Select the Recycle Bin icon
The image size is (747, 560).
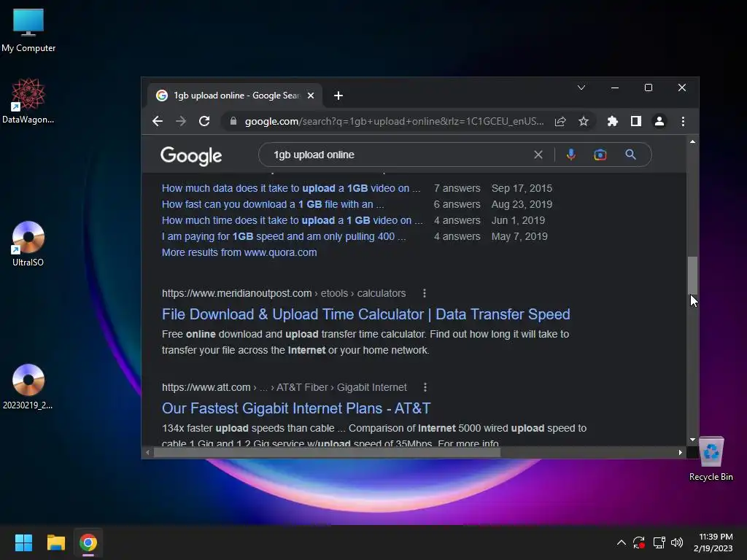[x=711, y=459]
